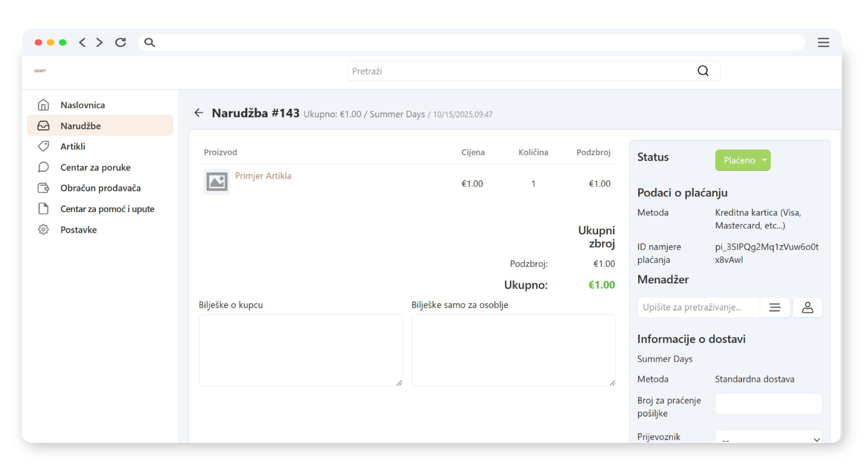Click the back arrow beside Narudžba #143
Image resolution: width=868 pixels, height=471 pixels.
click(x=199, y=113)
